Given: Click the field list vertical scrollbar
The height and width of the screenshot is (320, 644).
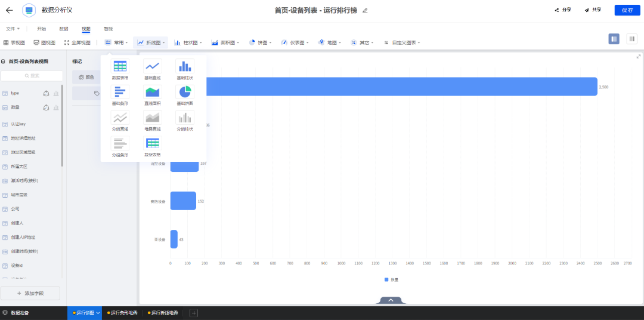Looking at the screenshot, I should (x=62, y=125).
